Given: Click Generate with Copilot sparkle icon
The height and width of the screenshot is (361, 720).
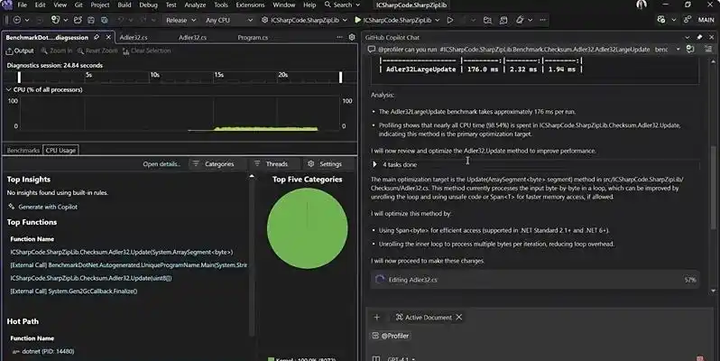Looking at the screenshot, I should (x=11, y=207).
